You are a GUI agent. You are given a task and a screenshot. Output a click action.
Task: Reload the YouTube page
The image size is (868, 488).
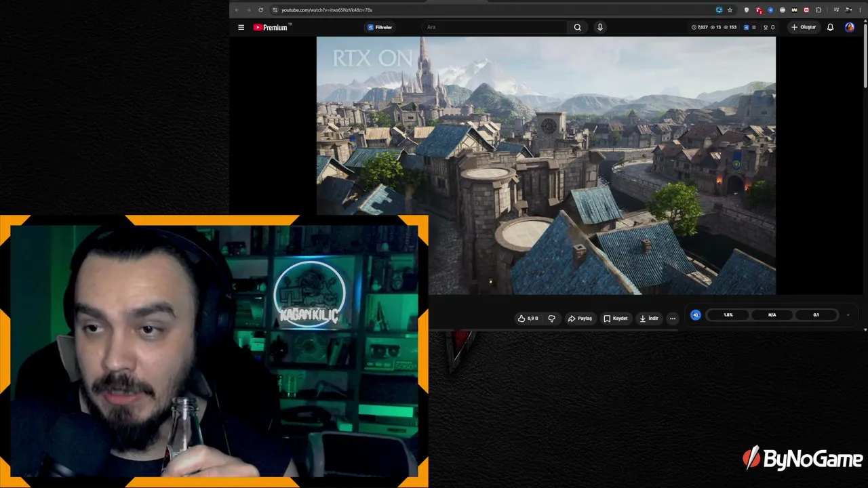[260, 10]
